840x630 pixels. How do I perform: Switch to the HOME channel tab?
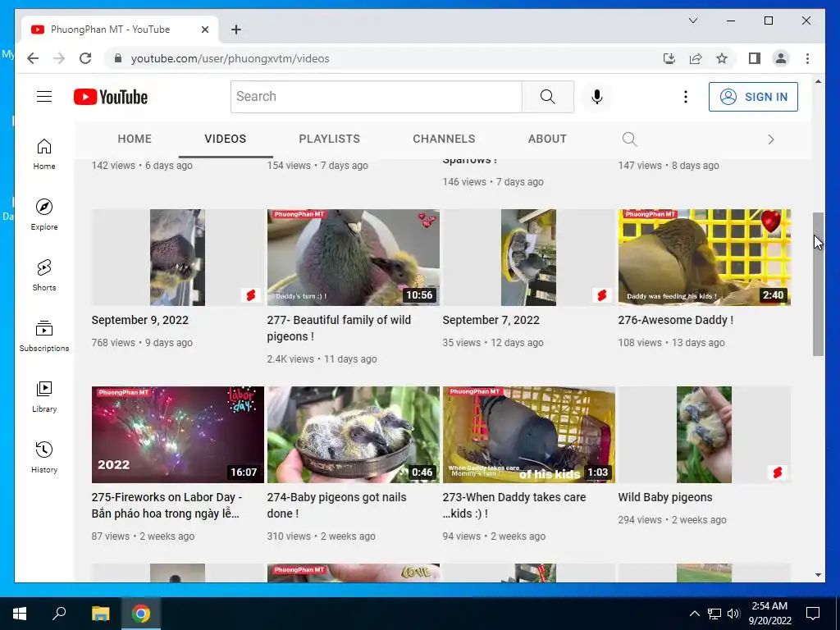pos(135,139)
